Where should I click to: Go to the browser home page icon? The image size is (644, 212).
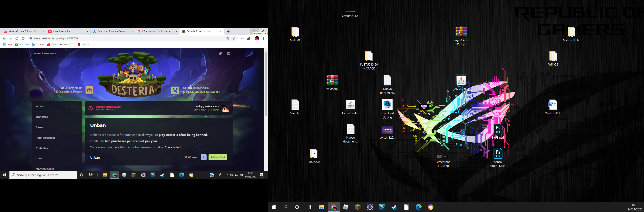23,38
